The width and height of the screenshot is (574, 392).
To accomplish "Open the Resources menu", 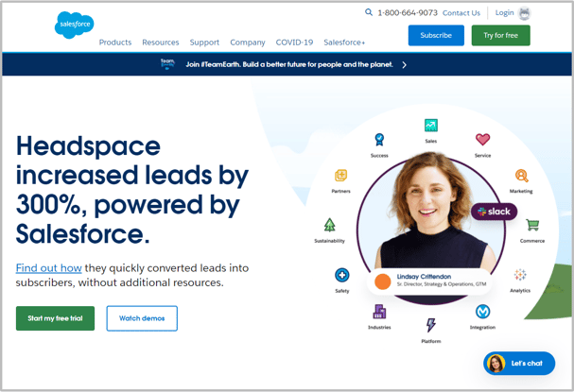I will tap(161, 43).
